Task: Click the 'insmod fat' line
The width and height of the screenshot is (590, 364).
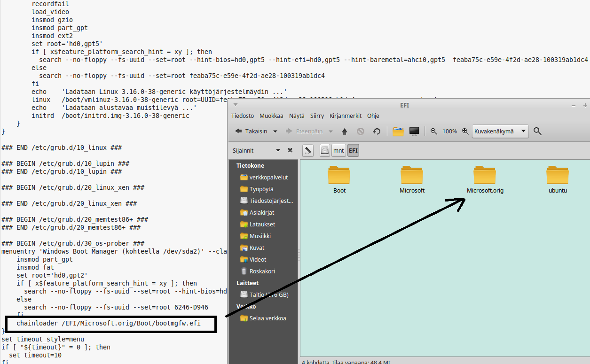Action: [35, 267]
